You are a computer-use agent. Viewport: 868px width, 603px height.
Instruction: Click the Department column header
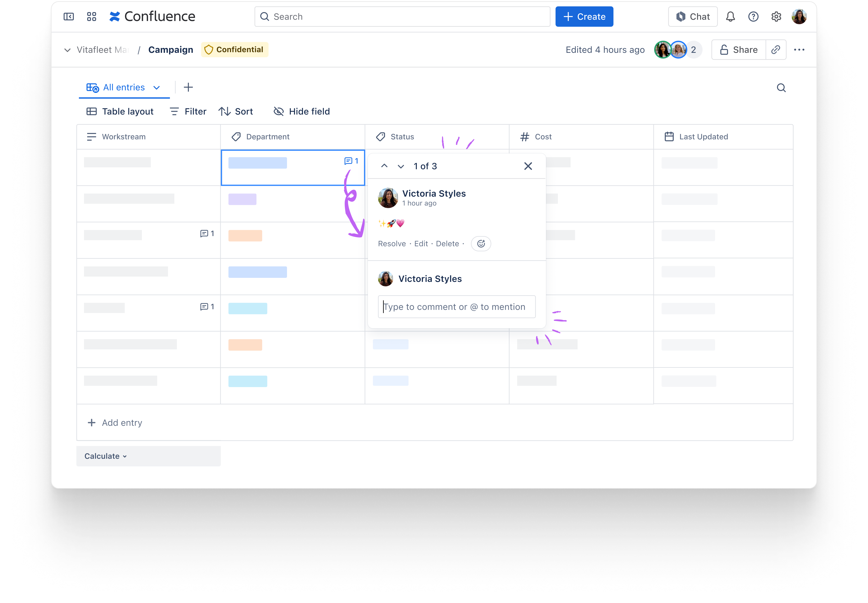(293, 137)
